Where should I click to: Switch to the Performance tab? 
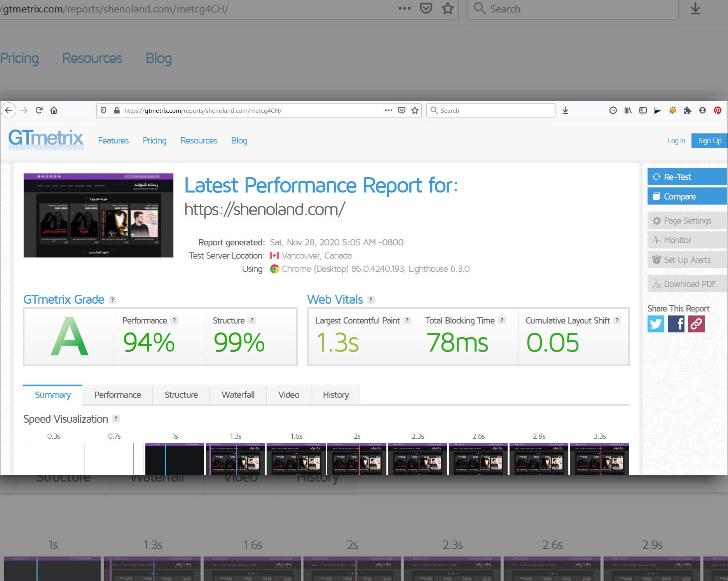(117, 395)
